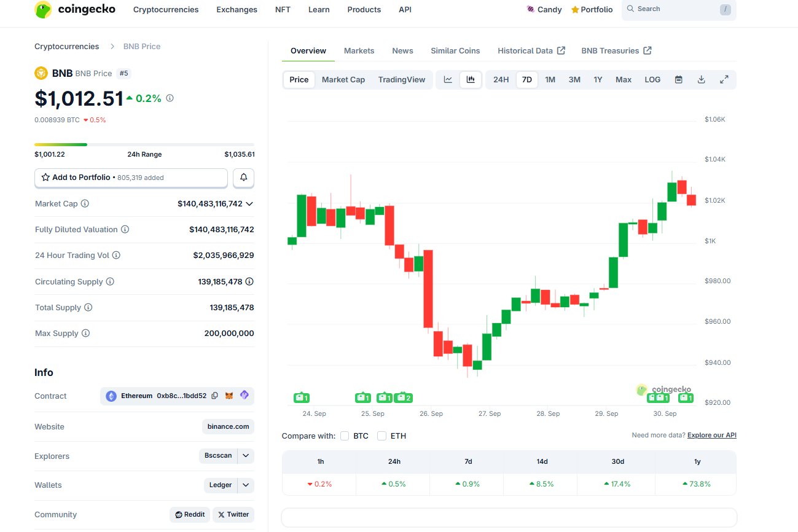Download chart data icon

[x=701, y=80]
